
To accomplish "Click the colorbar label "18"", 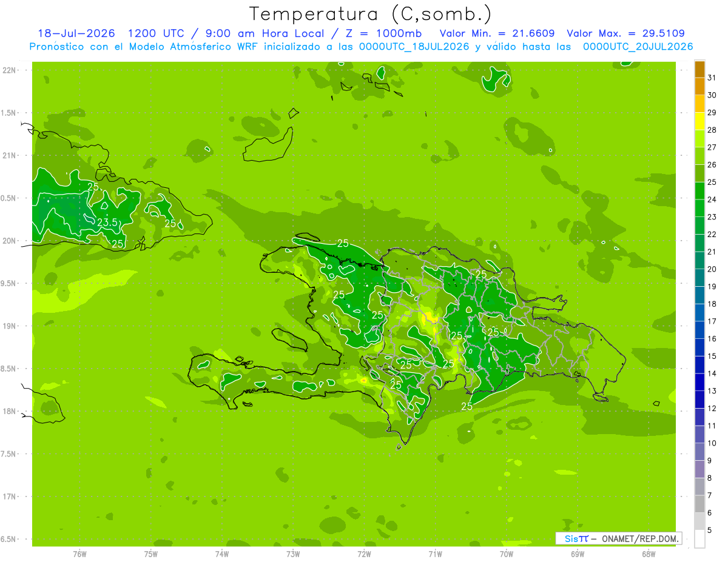I will pos(712,304).
